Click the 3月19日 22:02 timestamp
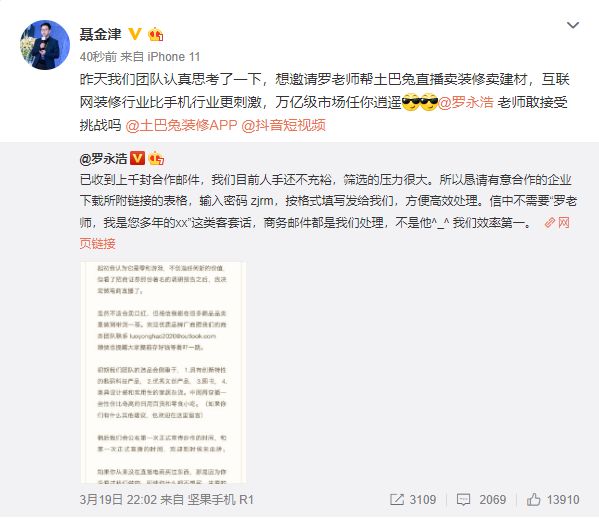This screenshot has width=599, height=520. (118, 500)
